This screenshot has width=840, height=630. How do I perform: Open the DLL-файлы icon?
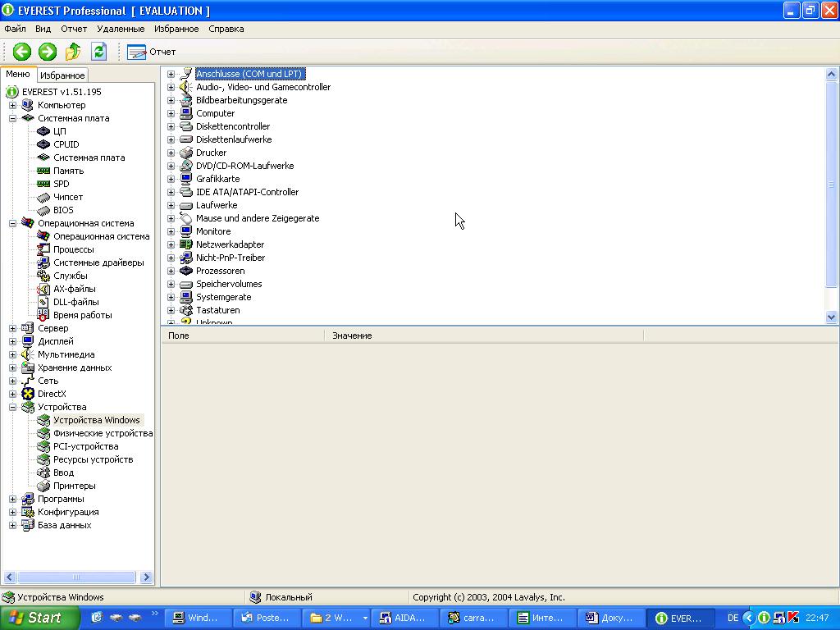pos(43,302)
